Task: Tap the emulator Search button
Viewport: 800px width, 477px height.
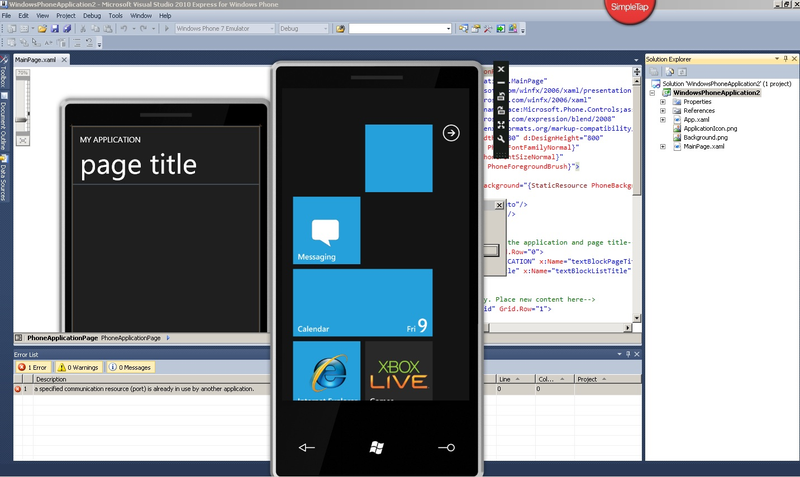Action: 446,447
